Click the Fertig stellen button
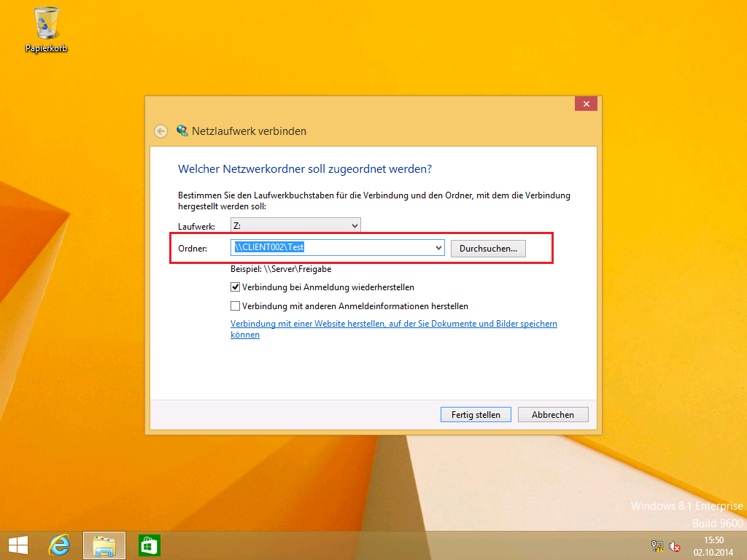Screen dimensions: 747x560 [476, 415]
